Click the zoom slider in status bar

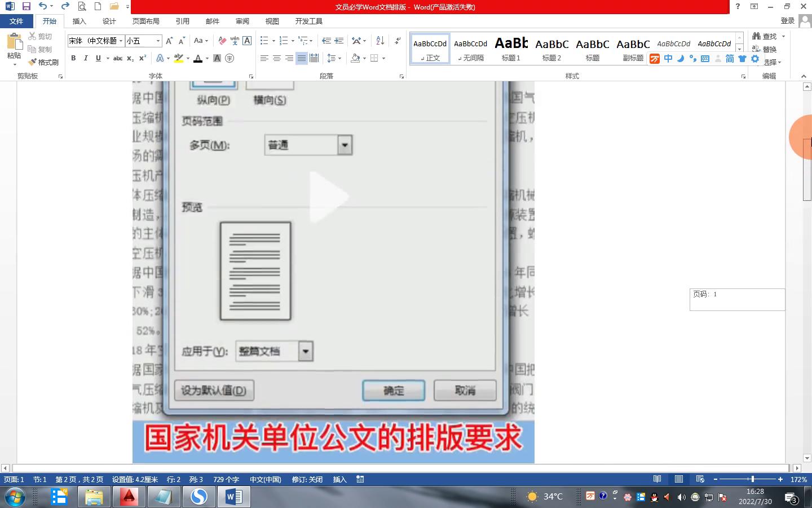(752, 479)
